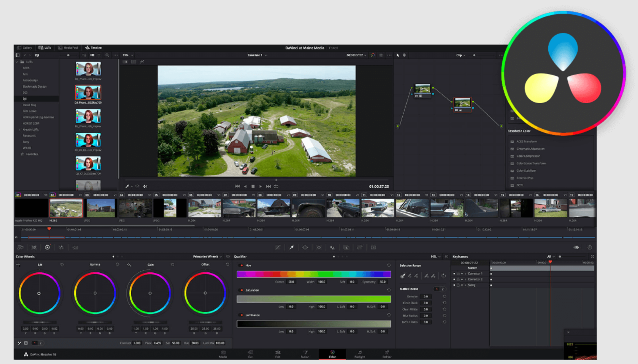Open the Blur sharpen palette icon
Screen dimensions: 638x364
332,247
